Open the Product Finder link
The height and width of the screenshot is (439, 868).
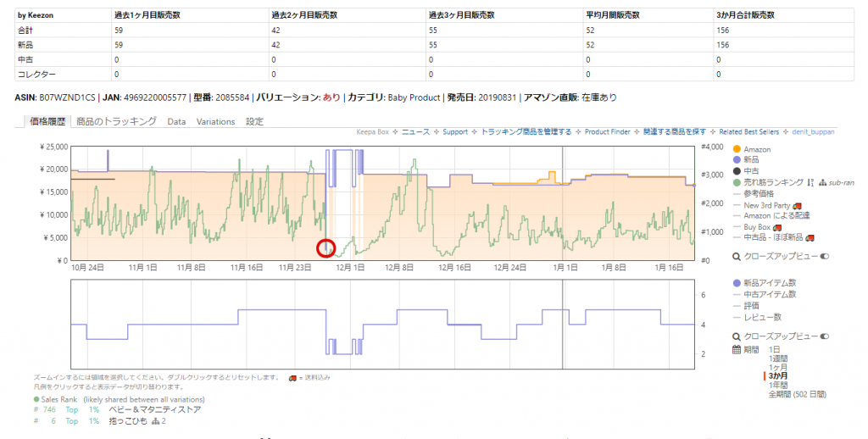click(608, 132)
